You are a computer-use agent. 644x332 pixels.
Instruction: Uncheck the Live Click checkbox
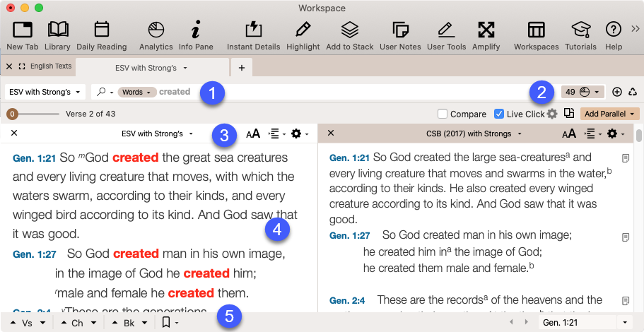[x=499, y=114]
